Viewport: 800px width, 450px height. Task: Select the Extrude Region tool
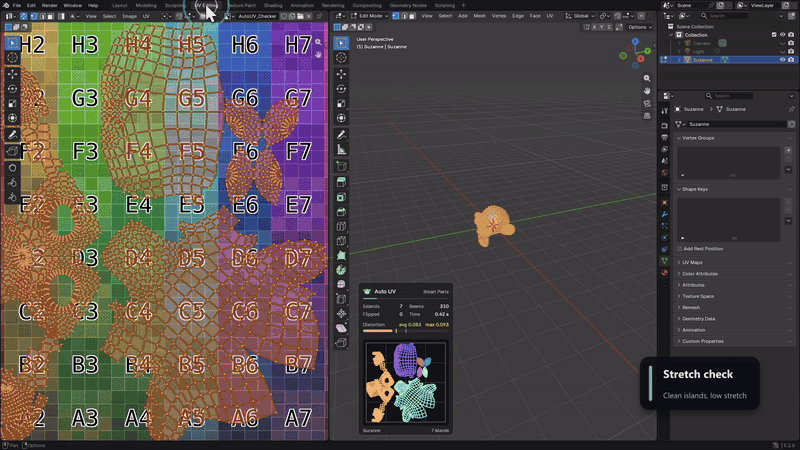pyautogui.click(x=341, y=182)
